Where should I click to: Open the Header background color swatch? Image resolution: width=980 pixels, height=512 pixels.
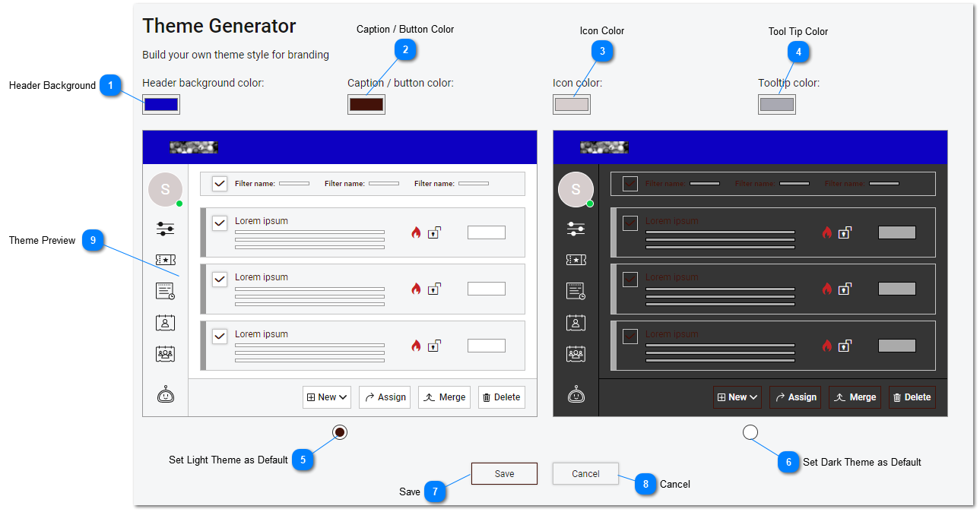pyautogui.click(x=161, y=104)
